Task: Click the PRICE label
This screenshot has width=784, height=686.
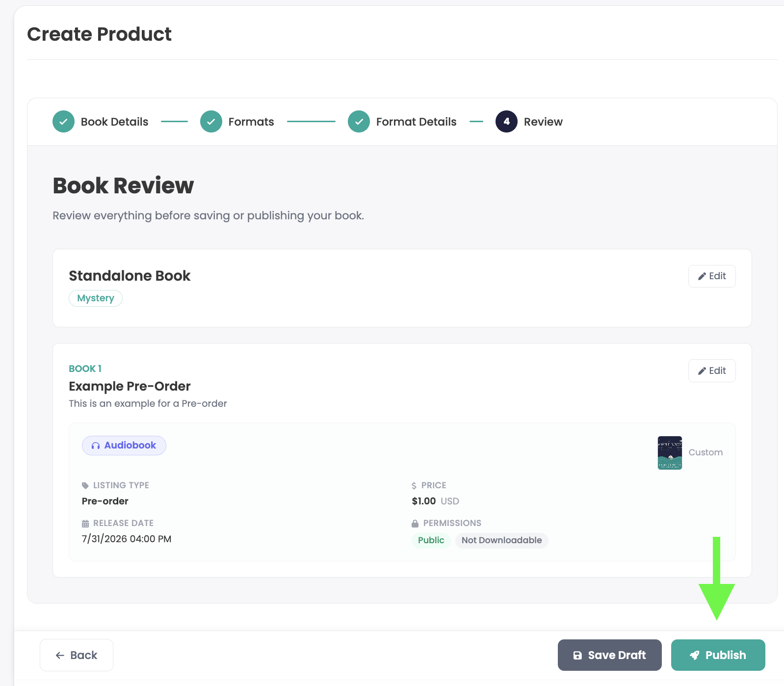Action: 434,485
